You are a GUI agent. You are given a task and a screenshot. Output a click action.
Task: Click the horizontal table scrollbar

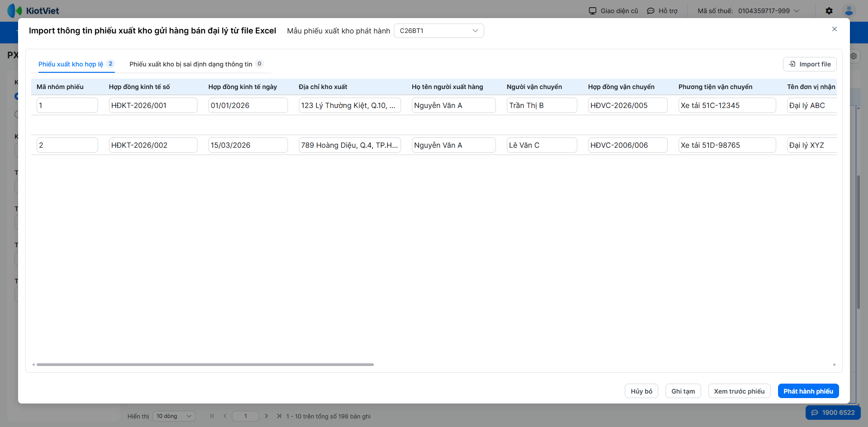pyautogui.click(x=205, y=365)
